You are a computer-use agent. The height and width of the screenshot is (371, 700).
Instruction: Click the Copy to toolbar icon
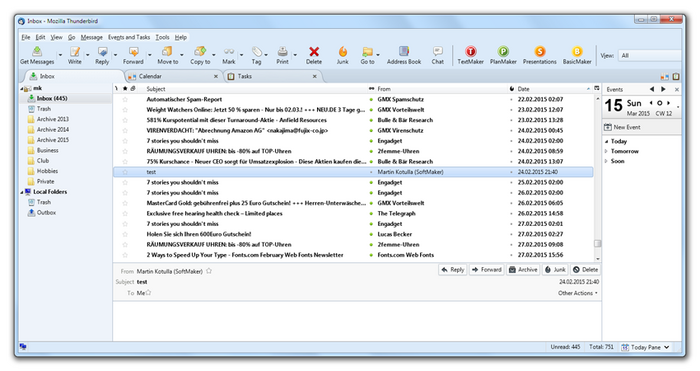pyautogui.click(x=200, y=51)
